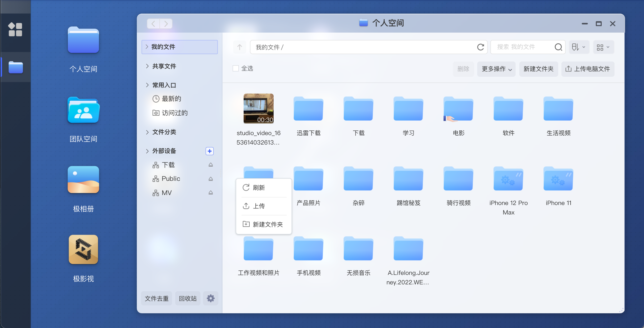Expand the 文件分类 tree section
This screenshot has width=644, height=328.
pos(147,132)
